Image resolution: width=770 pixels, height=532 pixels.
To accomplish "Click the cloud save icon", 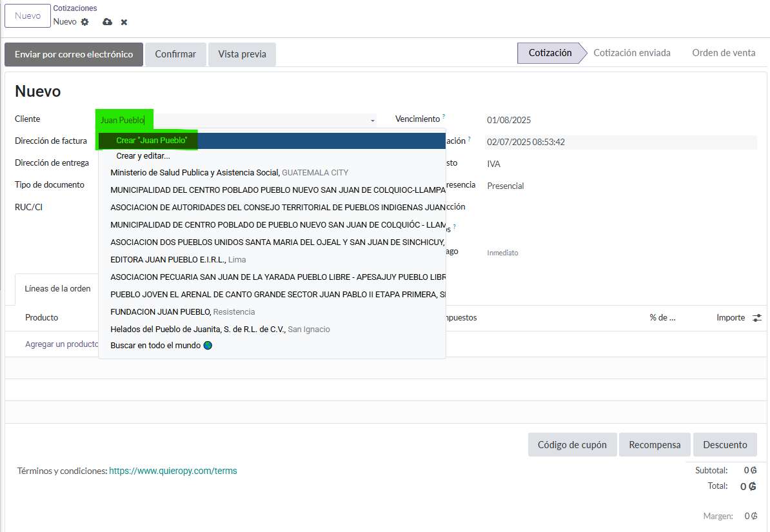I will 107,22.
